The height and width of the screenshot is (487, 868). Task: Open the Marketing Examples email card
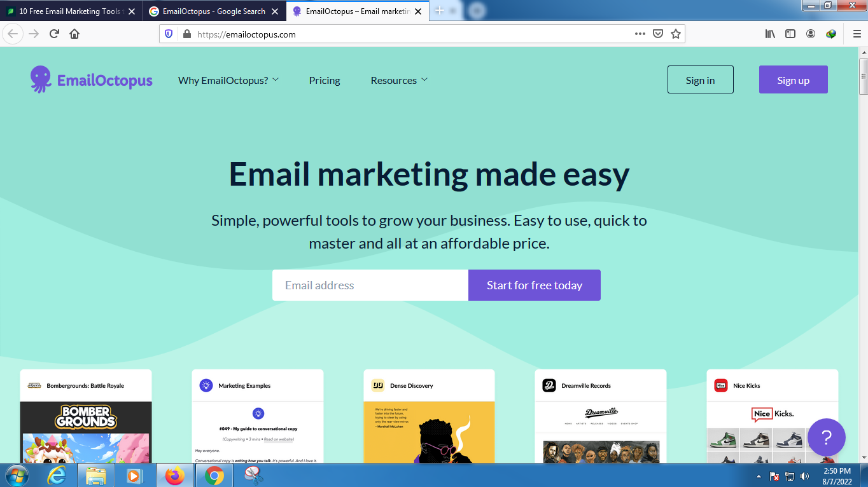tap(258, 416)
